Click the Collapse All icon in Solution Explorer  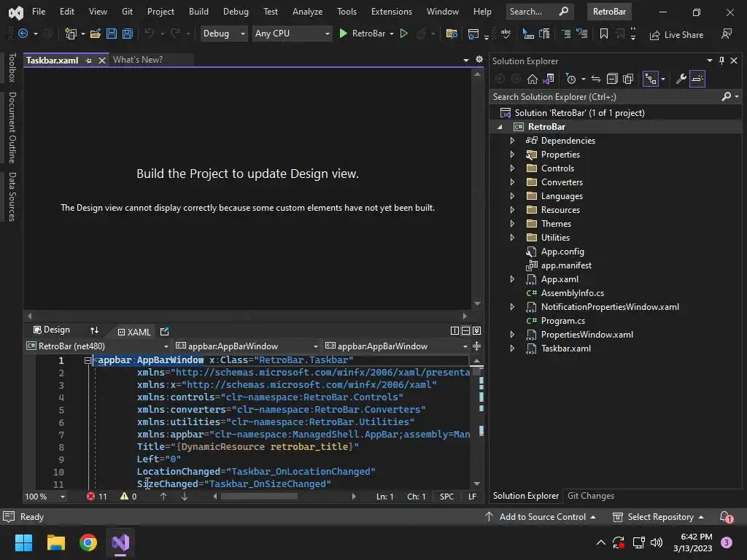coord(612,79)
